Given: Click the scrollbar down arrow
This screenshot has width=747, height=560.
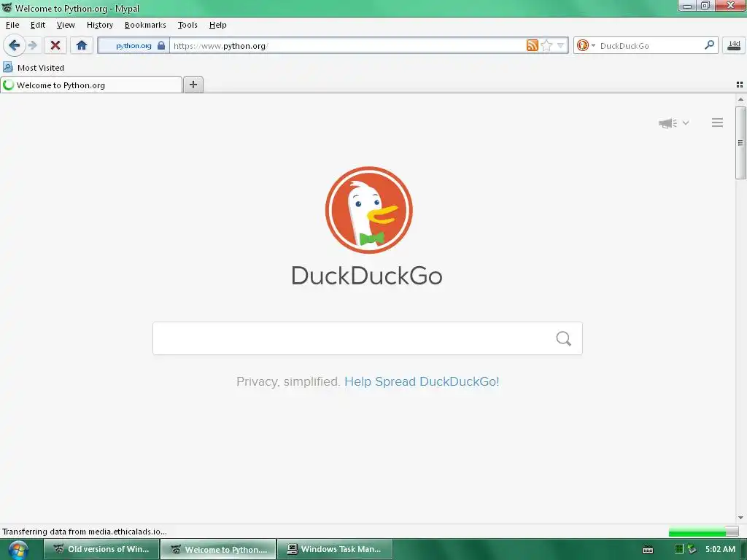Looking at the screenshot, I should (x=740, y=518).
